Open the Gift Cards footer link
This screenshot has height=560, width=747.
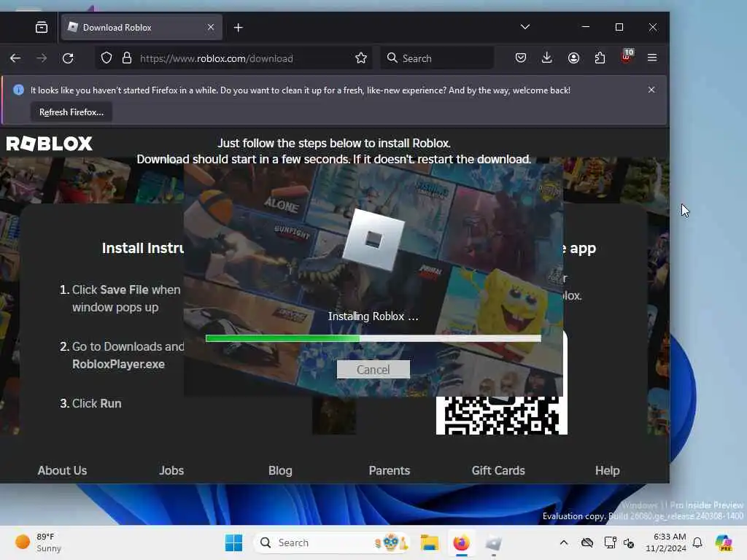point(498,470)
